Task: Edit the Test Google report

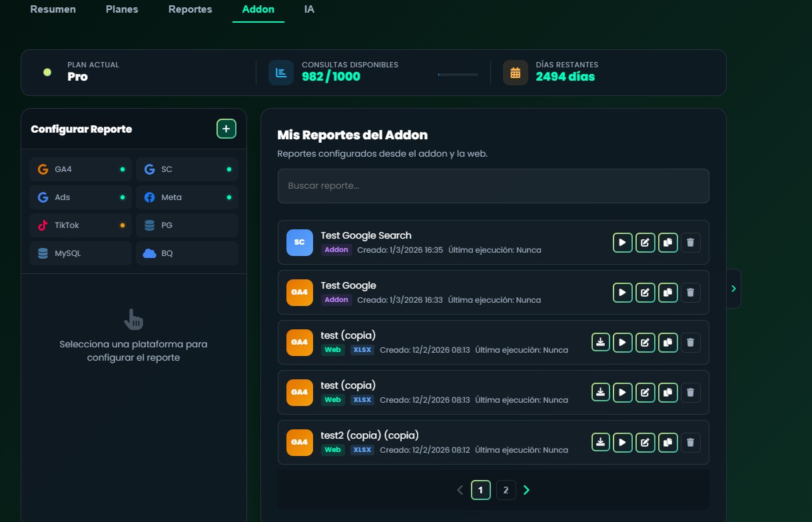Action: [645, 293]
